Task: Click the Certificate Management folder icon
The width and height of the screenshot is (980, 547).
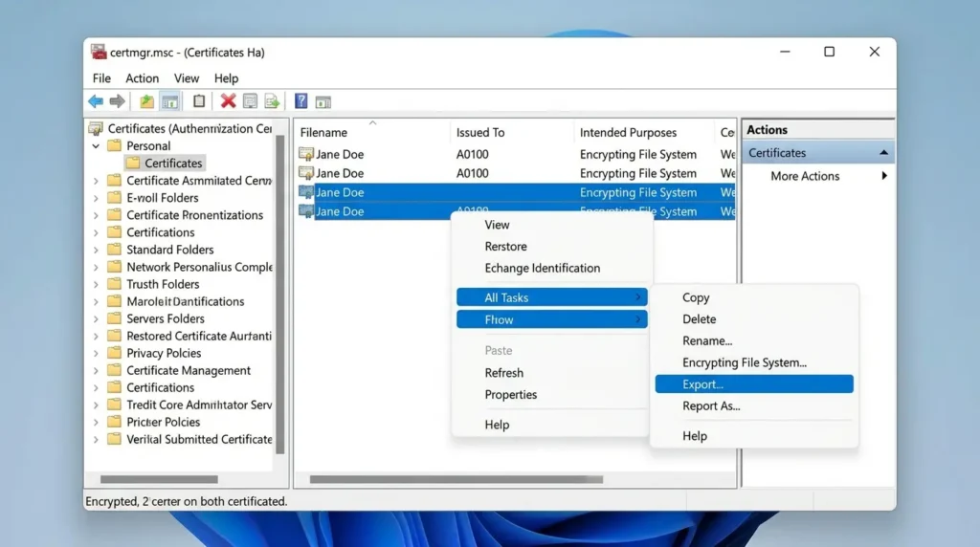Action: pyautogui.click(x=114, y=370)
